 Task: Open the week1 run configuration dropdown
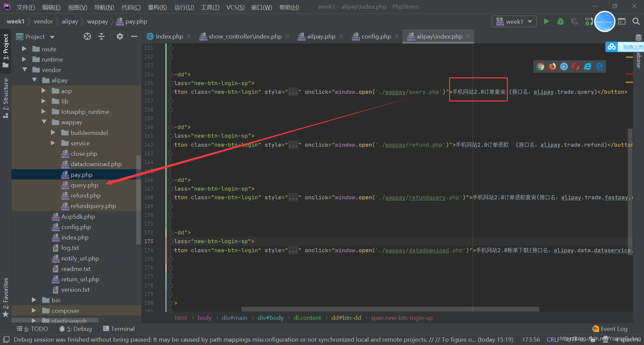pyautogui.click(x=514, y=21)
